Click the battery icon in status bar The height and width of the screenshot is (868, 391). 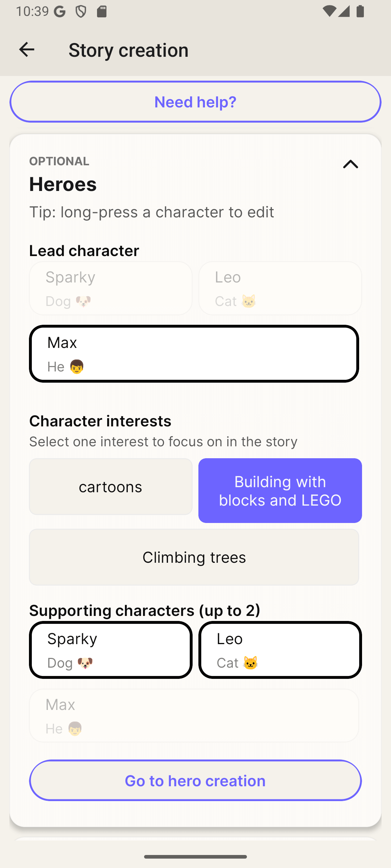point(360,12)
